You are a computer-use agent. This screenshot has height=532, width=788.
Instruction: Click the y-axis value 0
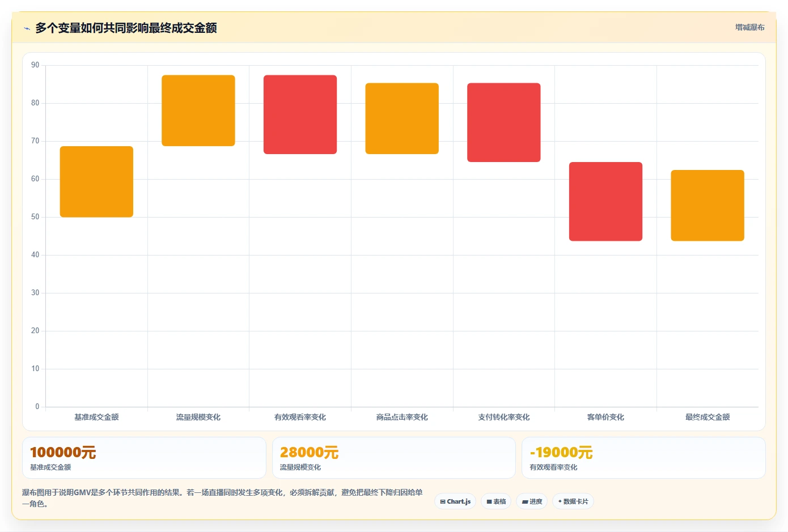(x=37, y=407)
